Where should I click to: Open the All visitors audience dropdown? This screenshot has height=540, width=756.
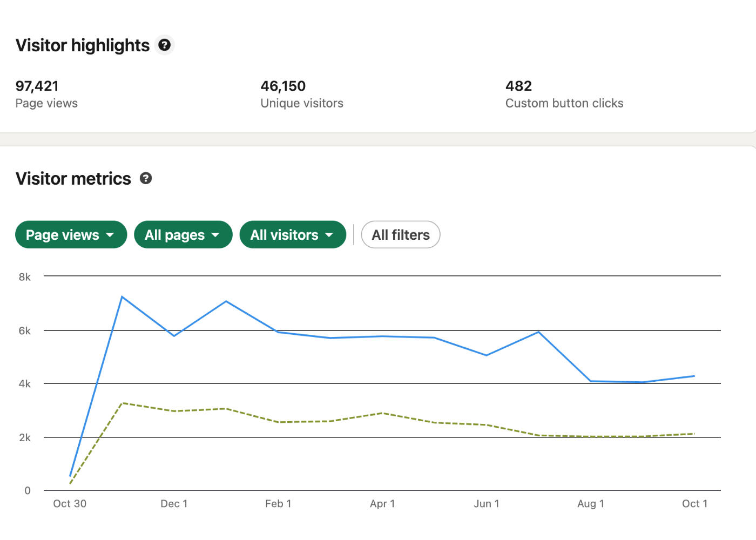pos(293,234)
